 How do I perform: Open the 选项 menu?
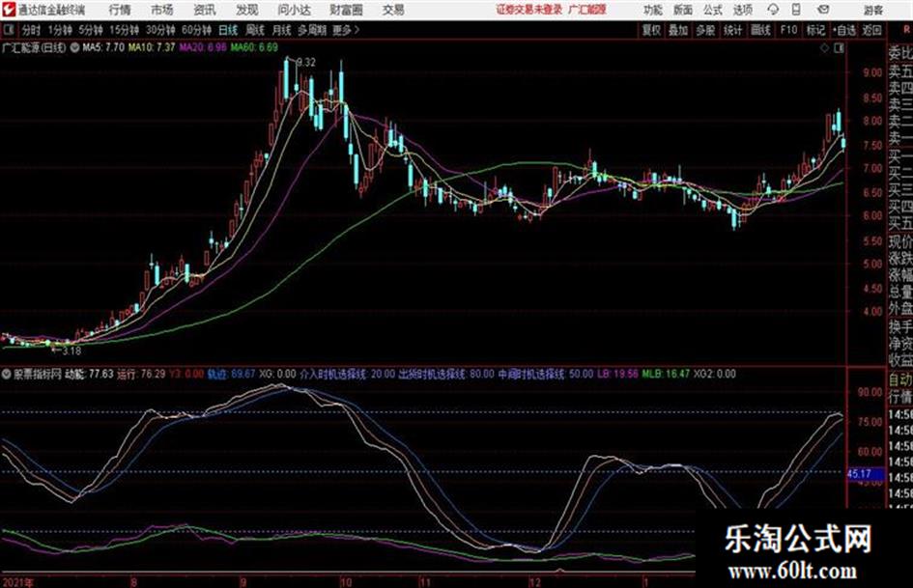[742, 10]
